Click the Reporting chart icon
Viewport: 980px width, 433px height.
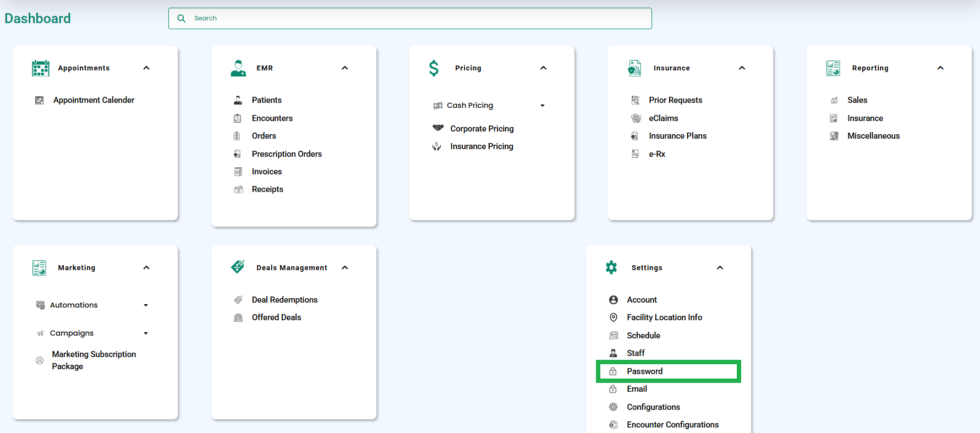(833, 68)
